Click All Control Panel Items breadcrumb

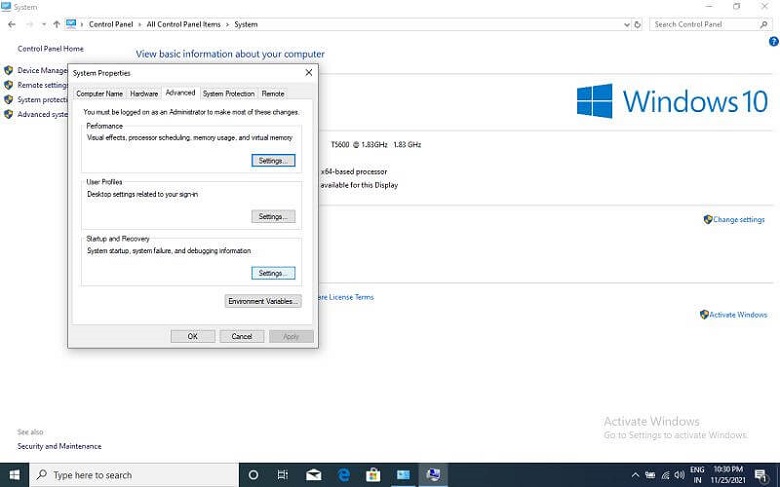(184, 24)
